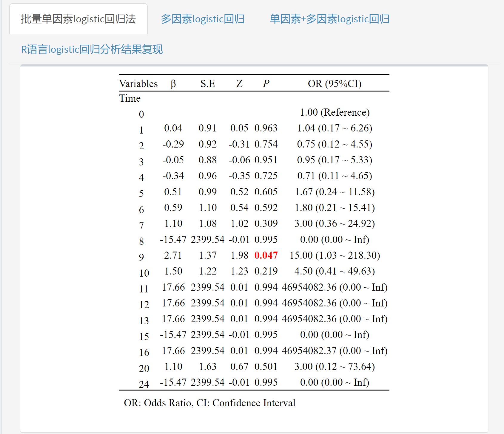Image resolution: width=504 pixels, height=434 pixels.
Task: Open the 单因素+多因素logistic回归 tab
Action: coord(329,19)
